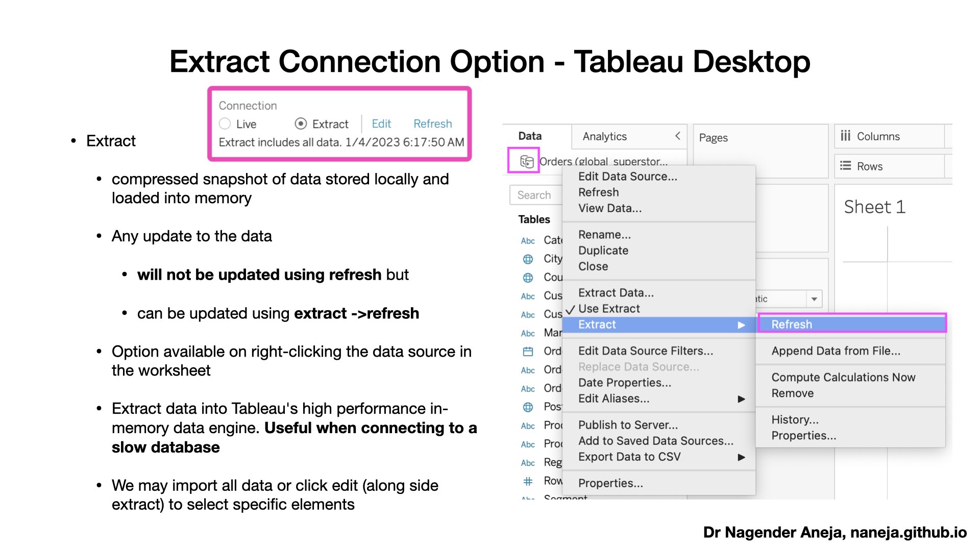Screen dimensions: 980x551
Task: Click the globe icon beside City field
Action: point(528,259)
